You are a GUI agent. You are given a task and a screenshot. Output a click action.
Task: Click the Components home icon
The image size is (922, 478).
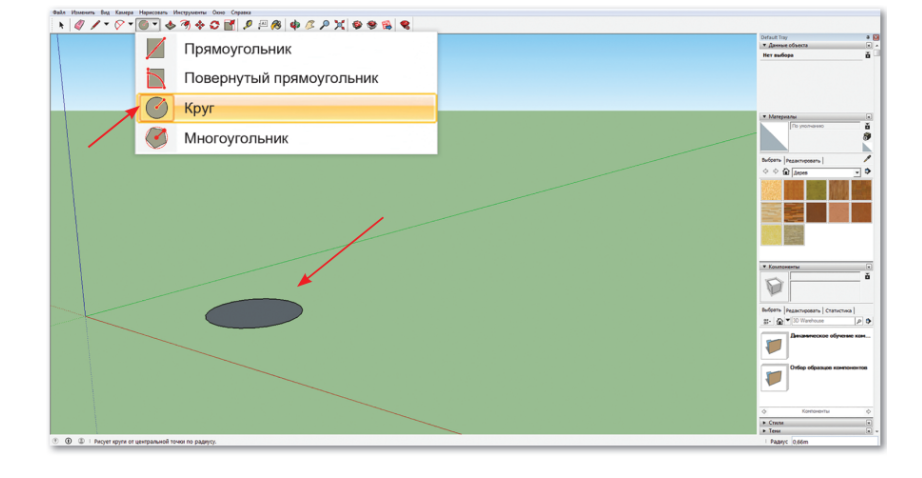tap(780, 321)
